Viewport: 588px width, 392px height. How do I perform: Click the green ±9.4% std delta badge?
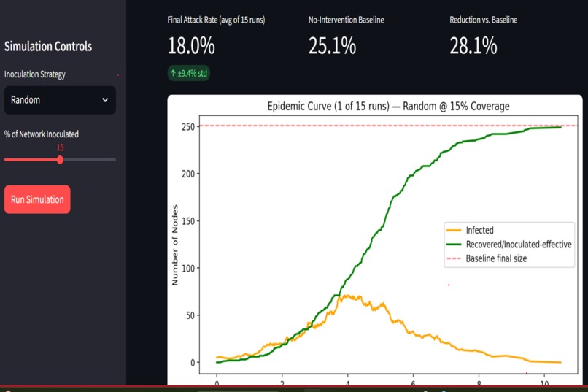tap(189, 73)
